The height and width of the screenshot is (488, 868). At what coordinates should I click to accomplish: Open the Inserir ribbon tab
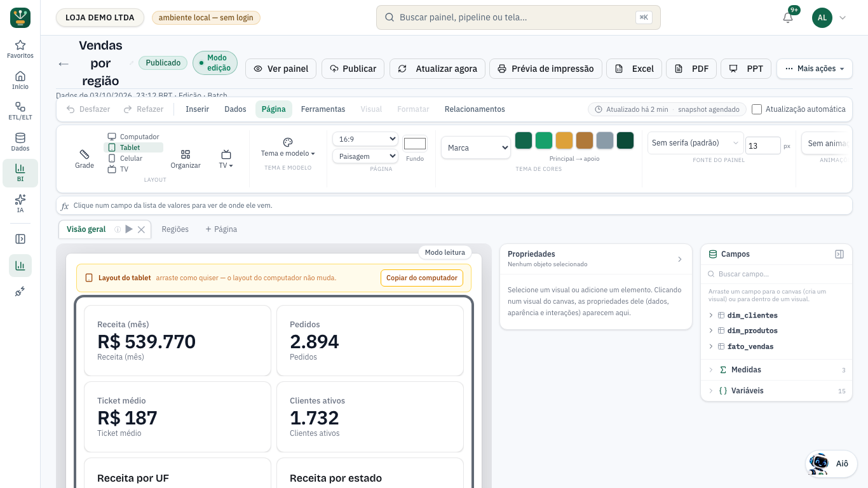pos(197,109)
